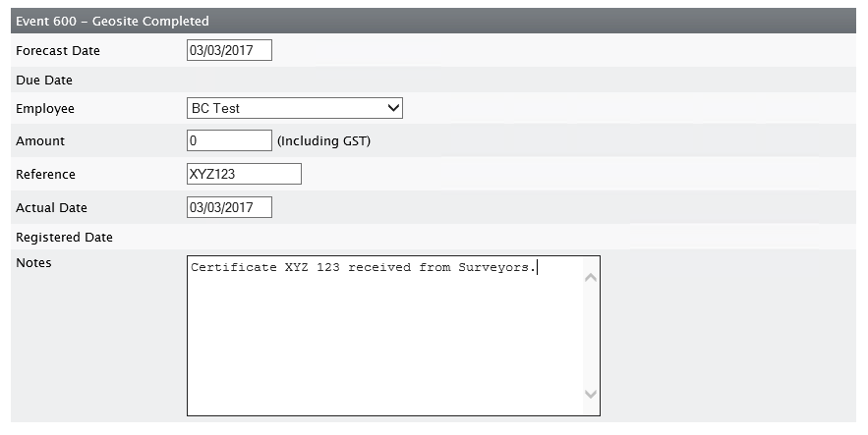Click the Employee dropdown chevron arrow
The image size is (868, 435).
pyautogui.click(x=393, y=108)
